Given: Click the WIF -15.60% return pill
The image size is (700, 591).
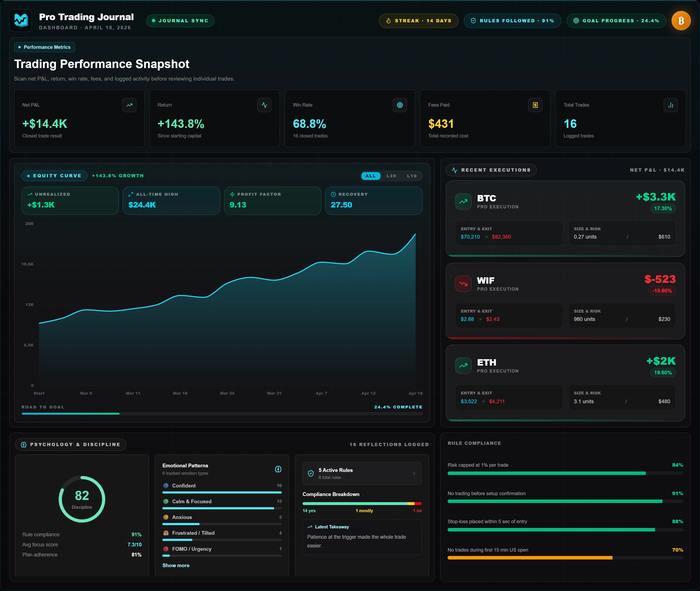Looking at the screenshot, I should tap(662, 291).
